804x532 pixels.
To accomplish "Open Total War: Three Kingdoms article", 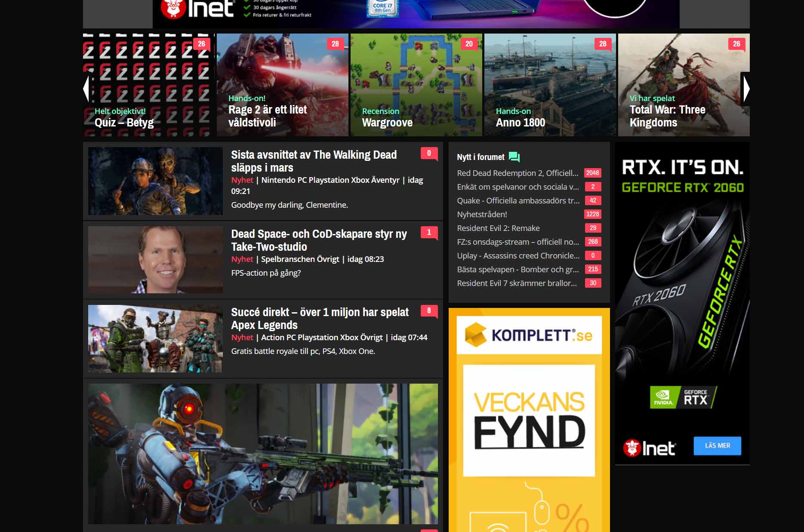I will 684,85.
